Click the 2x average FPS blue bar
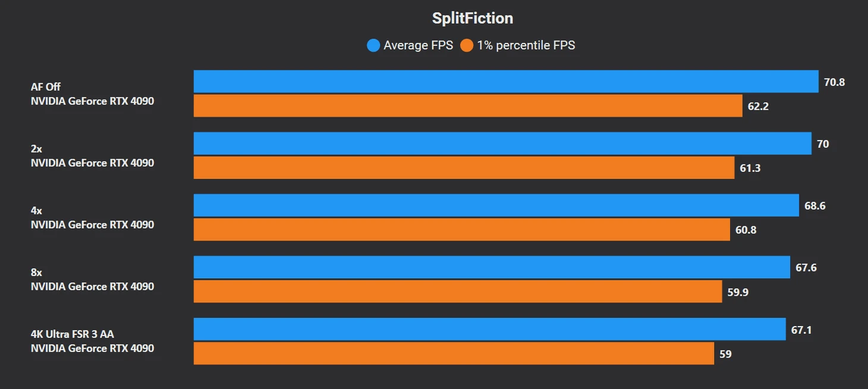 click(x=502, y=143)
